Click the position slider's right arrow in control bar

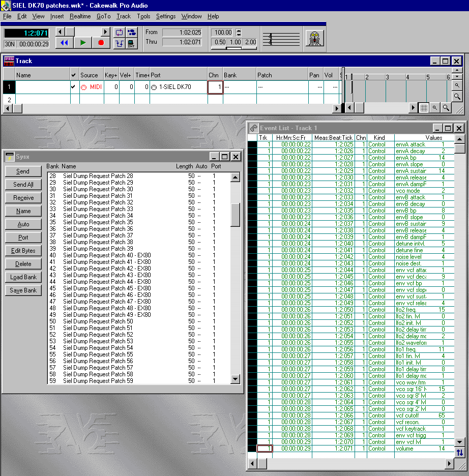coord(105,32)
